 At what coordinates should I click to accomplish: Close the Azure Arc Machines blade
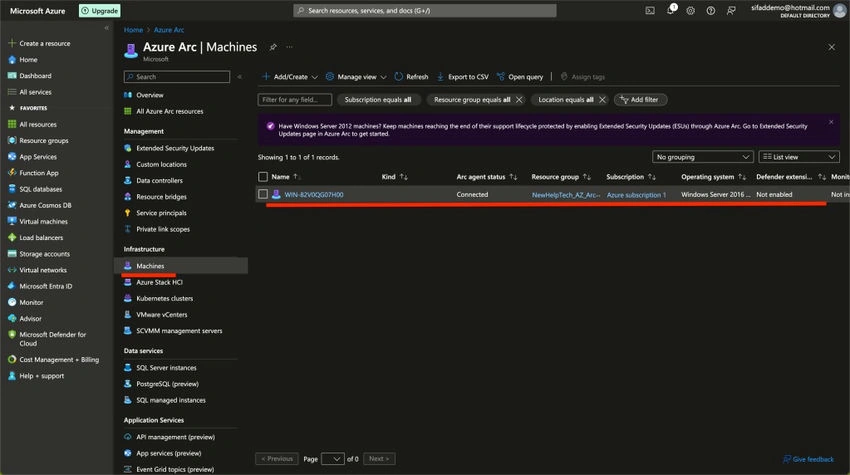(x=832, y=47)
